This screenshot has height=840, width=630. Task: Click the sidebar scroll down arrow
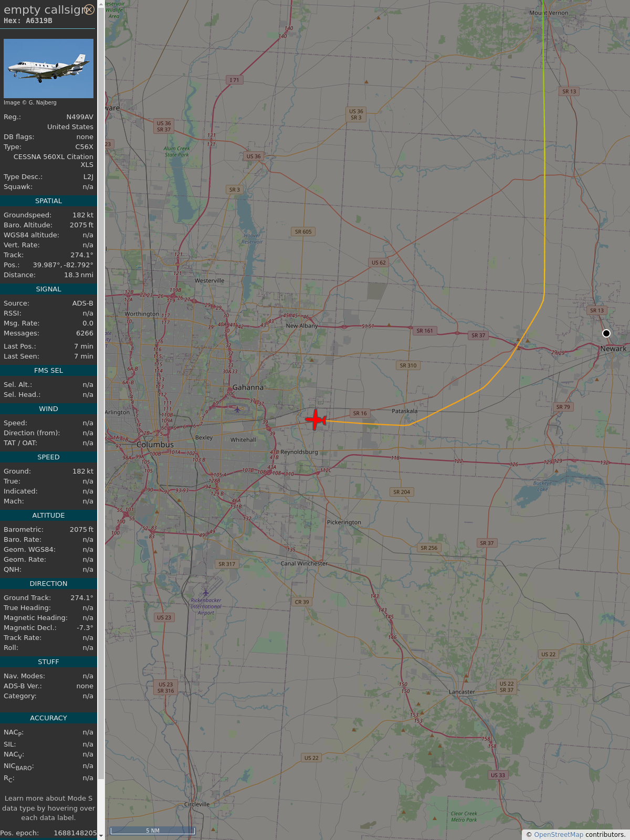(101, 835)
